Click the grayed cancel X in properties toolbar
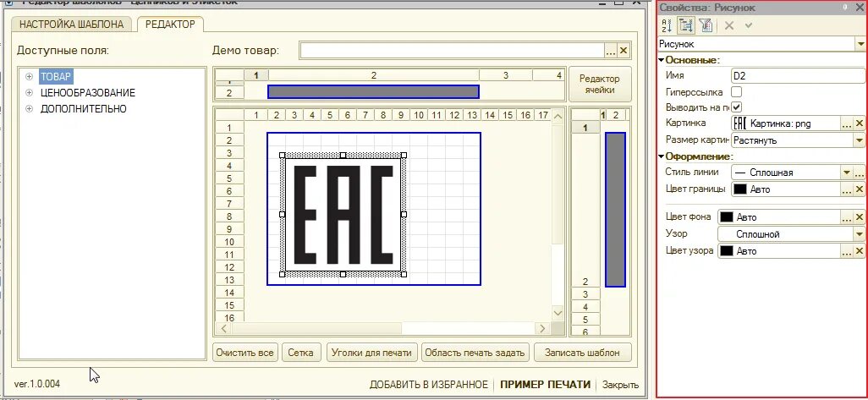This screenshot has width=868, height=400. pyautogui.click(x=729, y=25)
